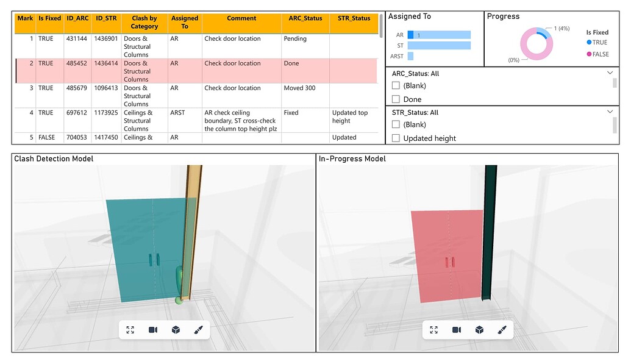Screen dimensions: 631x364
Task: Click the Pending status cell
Action: click(295, 38)
